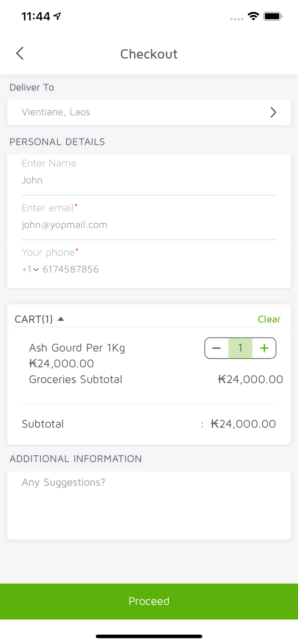298x644 pixels.
Task: Open the +1 country code dropdown
Action: [x=30, y=269]
